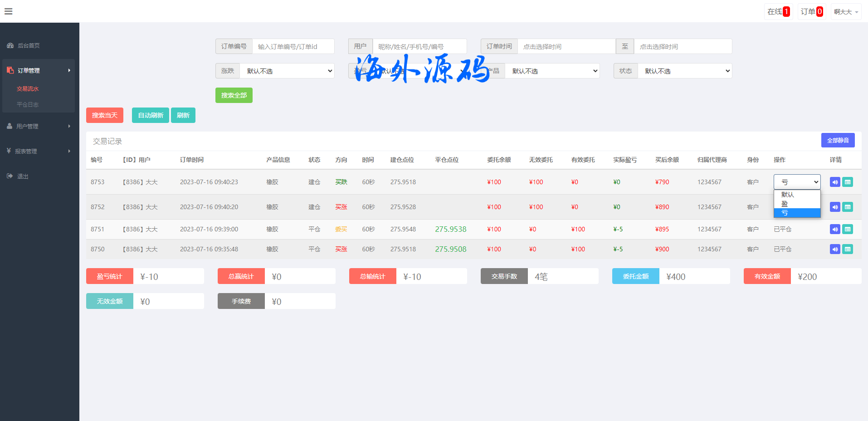Select 盈 option in the open dropdown
Image resolution: width=868 pixels, height=421 pixels.
(x=796, y=204)
